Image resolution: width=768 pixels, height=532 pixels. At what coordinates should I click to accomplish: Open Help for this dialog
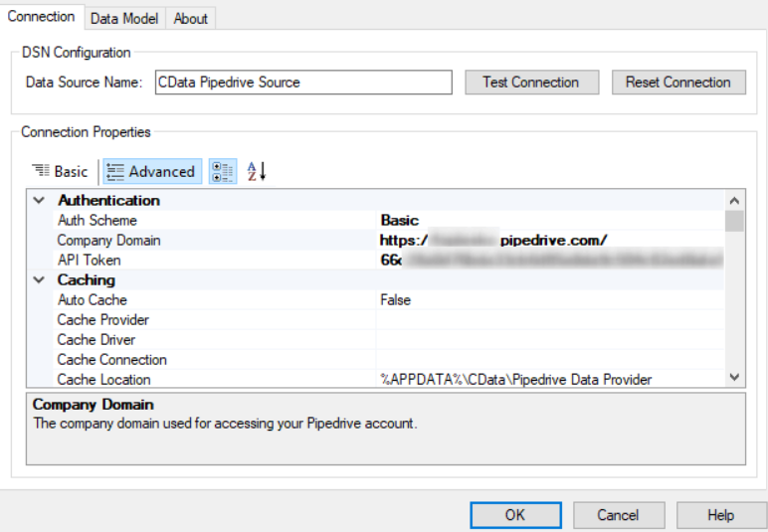(721, 515)
